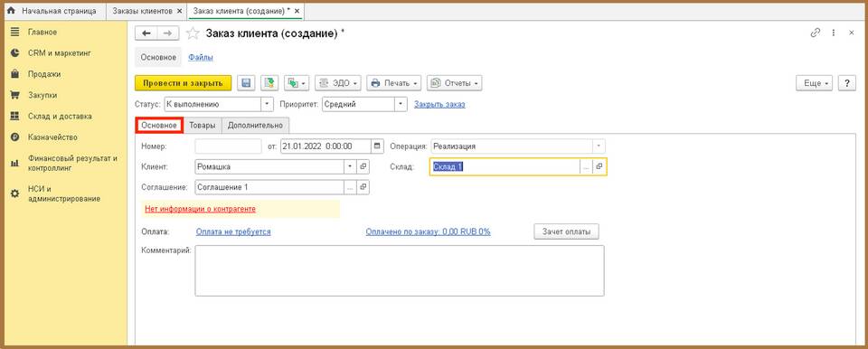
Task: Click the Соглашение ellipsis select button
Action: (x=351, y=187)
